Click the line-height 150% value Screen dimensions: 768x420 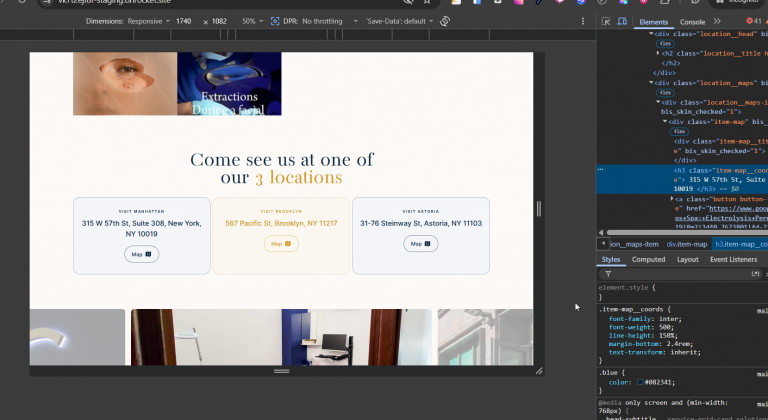coord(668,335)
